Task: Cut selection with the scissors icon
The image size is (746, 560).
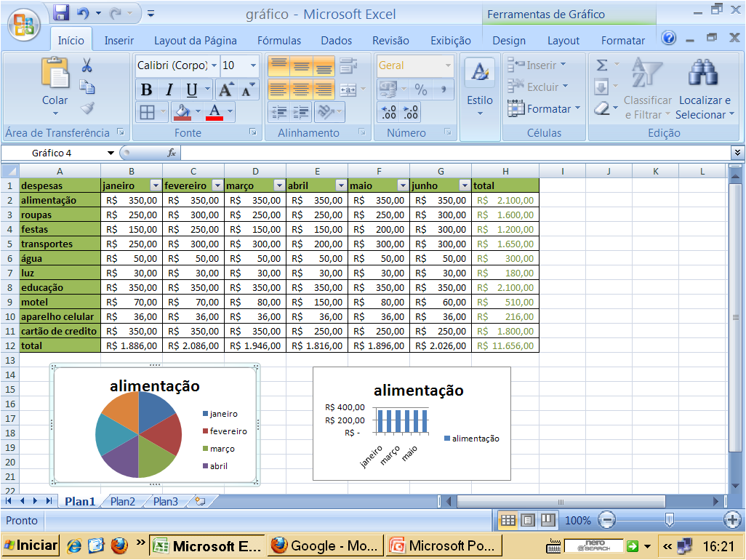Action: [87, 65]
